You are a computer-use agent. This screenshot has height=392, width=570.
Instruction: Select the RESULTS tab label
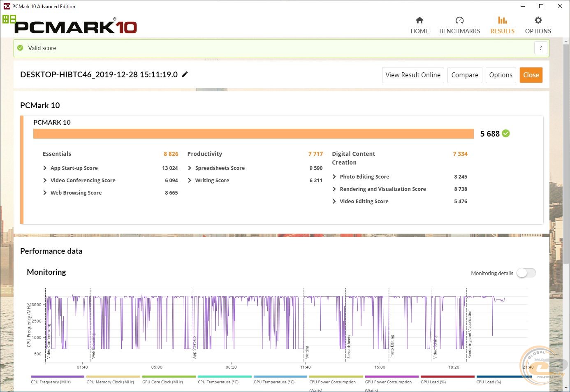(502, 31)
